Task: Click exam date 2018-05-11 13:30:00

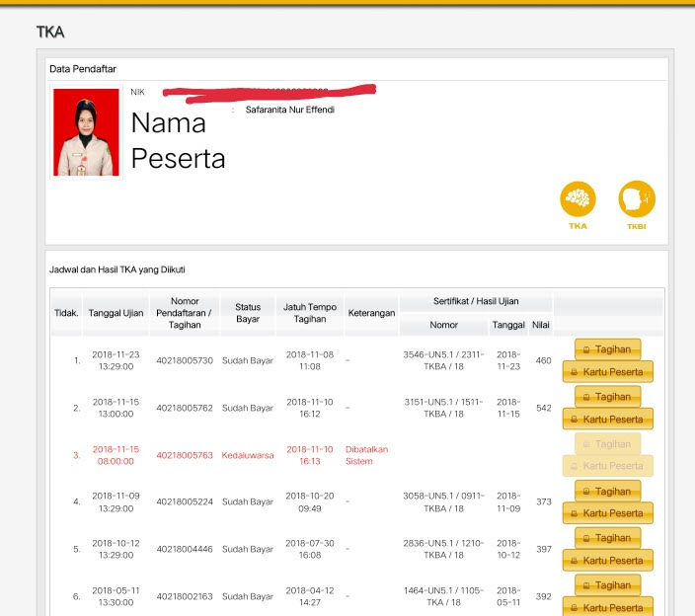Action: click(116, 596)
